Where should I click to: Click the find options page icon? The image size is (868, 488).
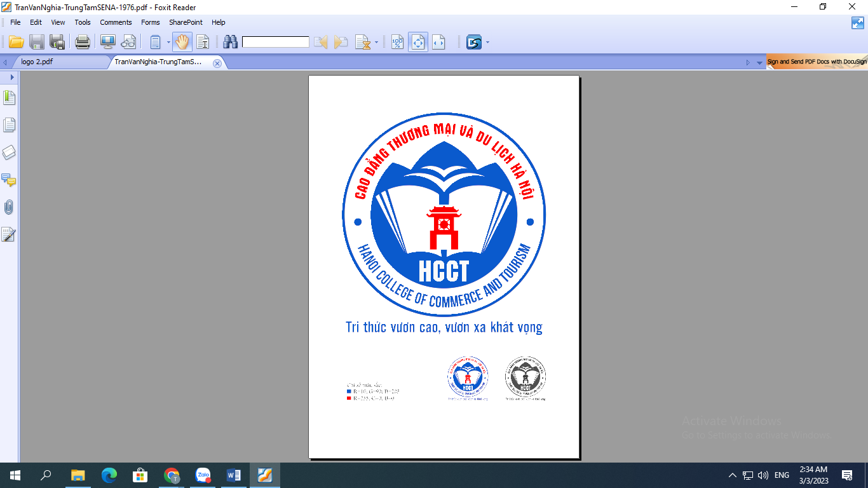pyautogui.click(x=363, y=43)
